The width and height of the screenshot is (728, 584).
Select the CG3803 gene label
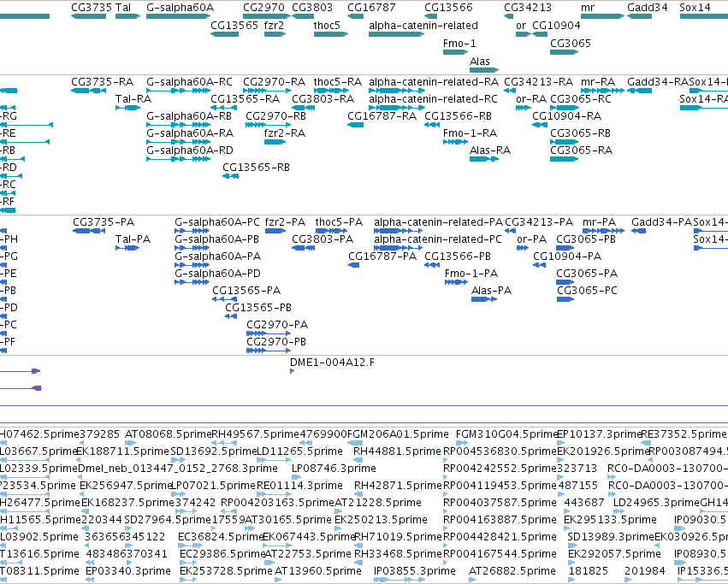[312, 8]
